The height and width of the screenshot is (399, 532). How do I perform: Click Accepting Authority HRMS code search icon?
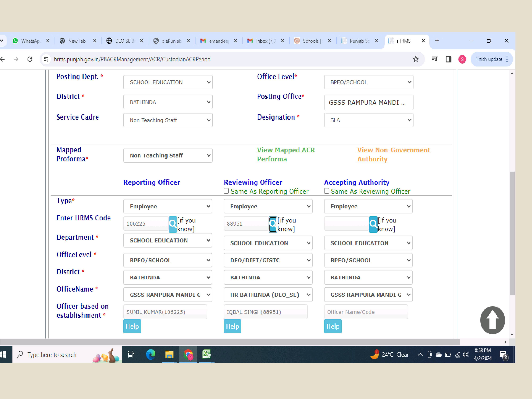click(373, 224)
